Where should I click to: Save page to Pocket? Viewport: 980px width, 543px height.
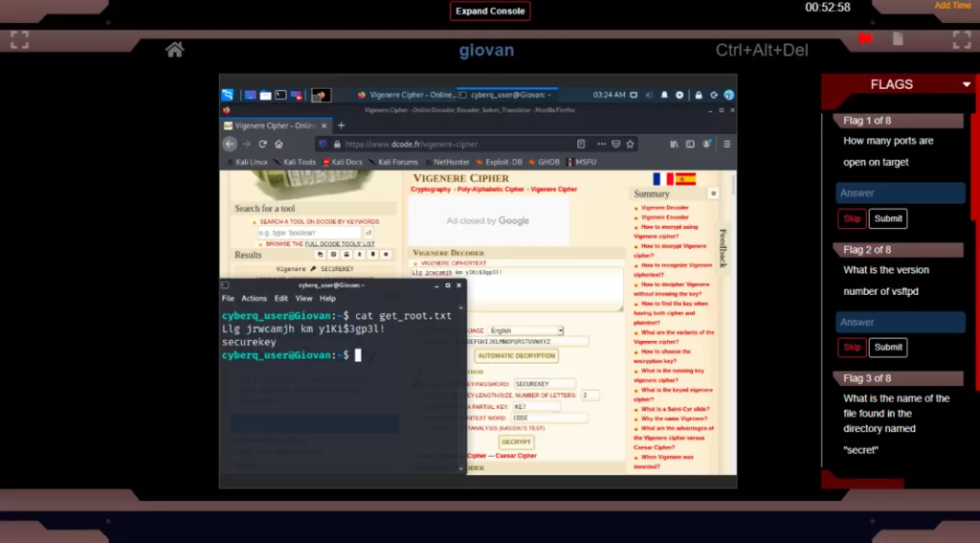(615, 144)
